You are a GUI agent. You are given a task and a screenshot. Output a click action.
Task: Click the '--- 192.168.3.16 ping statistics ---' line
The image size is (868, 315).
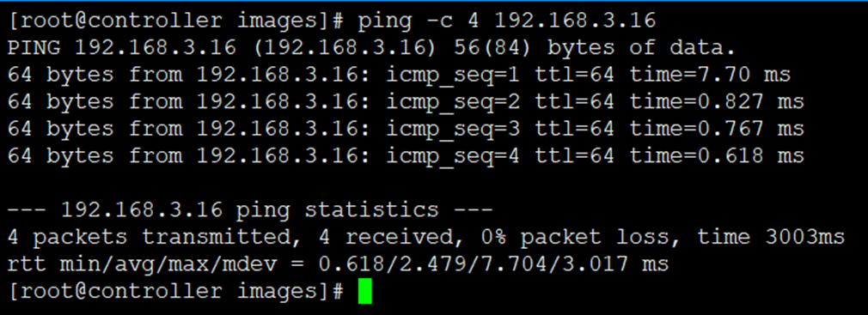[250, 210]
